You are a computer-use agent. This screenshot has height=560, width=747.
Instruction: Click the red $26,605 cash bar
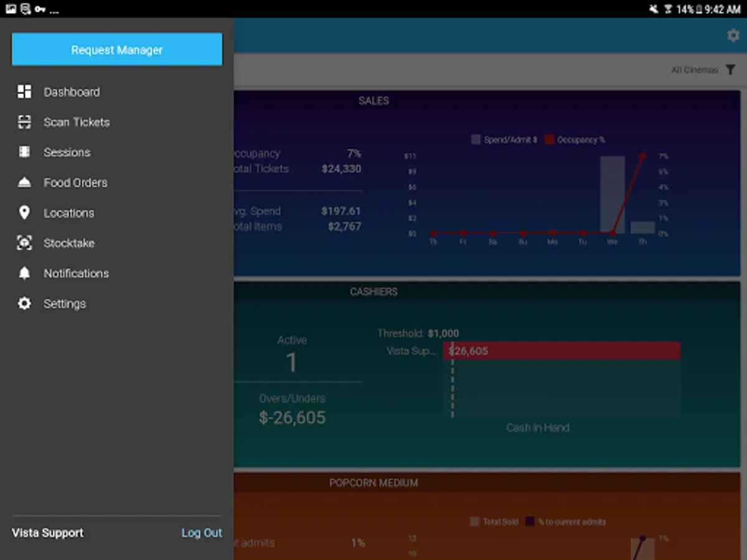[x=561, y=351]
